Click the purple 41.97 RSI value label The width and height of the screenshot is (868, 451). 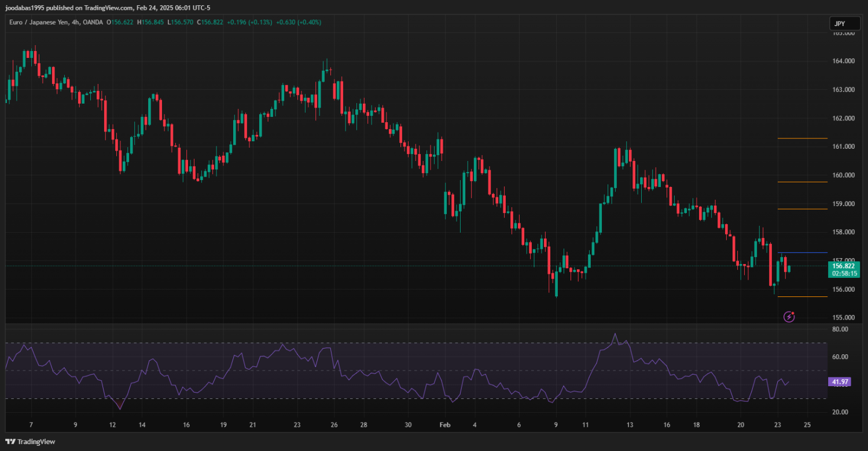[840, 382]
